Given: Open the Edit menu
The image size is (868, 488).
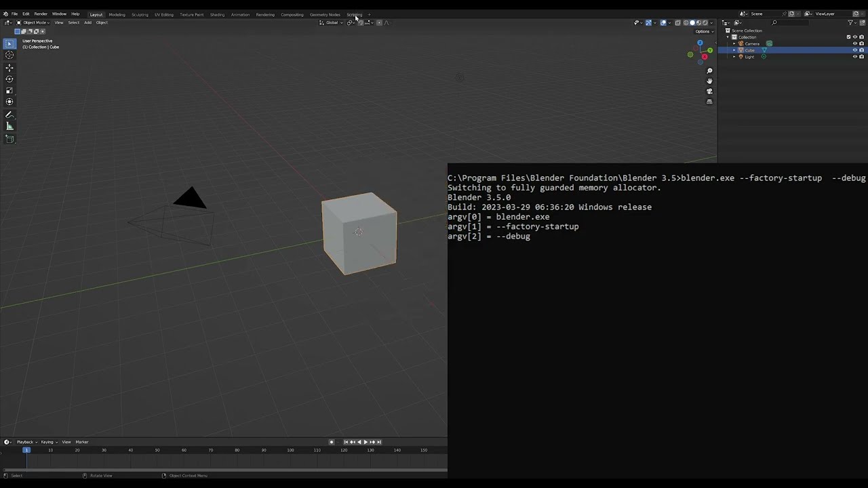Looking at the screenshot, I should [26, 14].
